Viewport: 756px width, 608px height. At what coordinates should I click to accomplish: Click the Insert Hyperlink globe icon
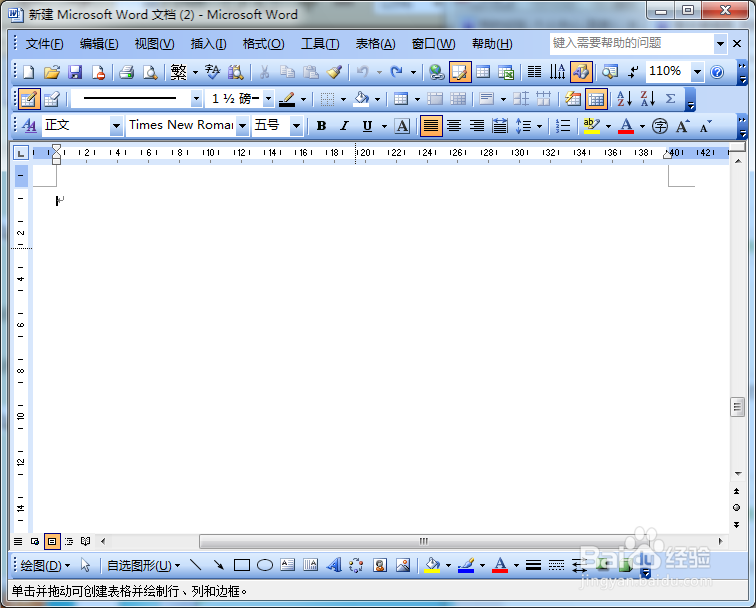pos(437,72)
